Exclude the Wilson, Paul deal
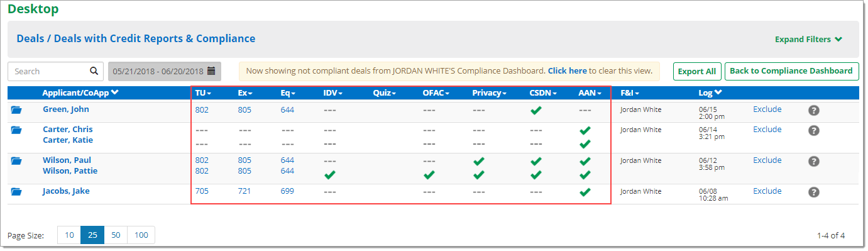Image resolution: width=868 pixels, height=251 pixels. pyautogui.click(x=767, y=160)
